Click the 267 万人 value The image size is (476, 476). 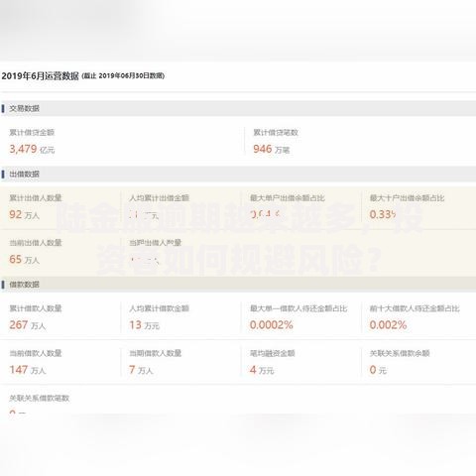(x=28, y=325)
